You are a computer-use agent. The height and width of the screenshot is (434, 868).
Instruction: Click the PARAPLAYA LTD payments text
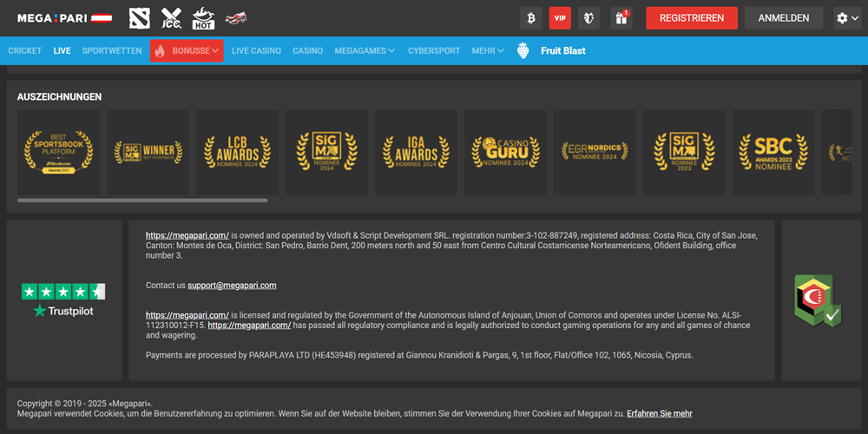419,355
